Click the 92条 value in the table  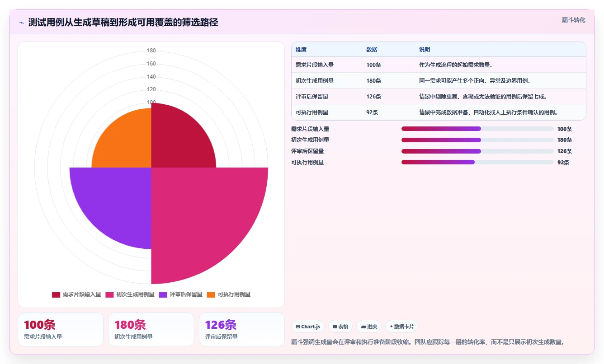(372, 112)
